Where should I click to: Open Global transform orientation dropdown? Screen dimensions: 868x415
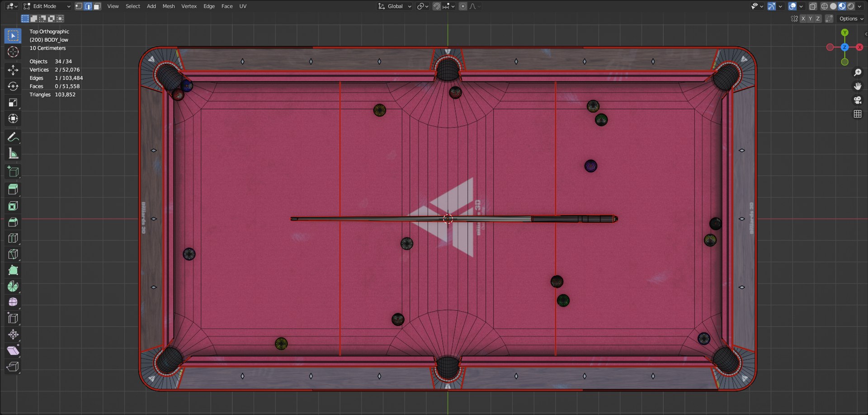395,6
